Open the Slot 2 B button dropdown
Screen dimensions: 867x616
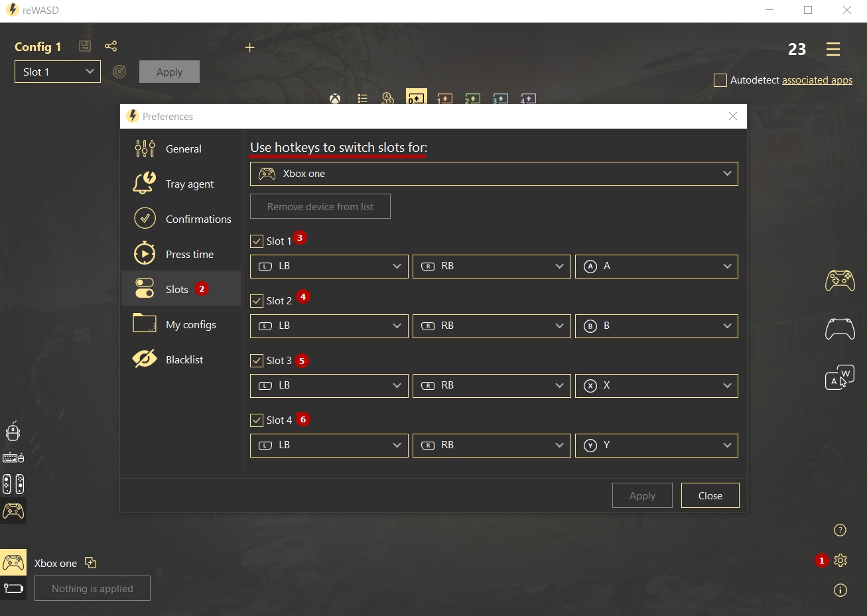tap(656, 326)
